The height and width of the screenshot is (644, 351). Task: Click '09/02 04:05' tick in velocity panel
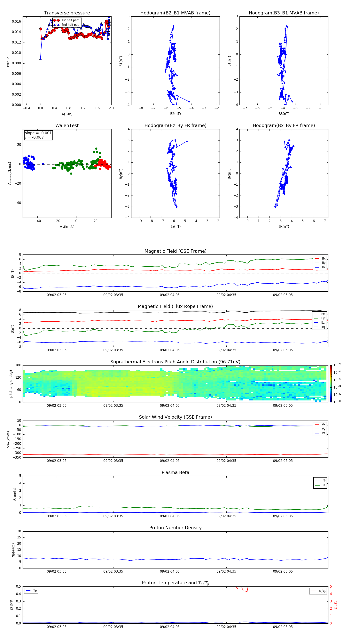pyautogui.click(x=170, y=461)
